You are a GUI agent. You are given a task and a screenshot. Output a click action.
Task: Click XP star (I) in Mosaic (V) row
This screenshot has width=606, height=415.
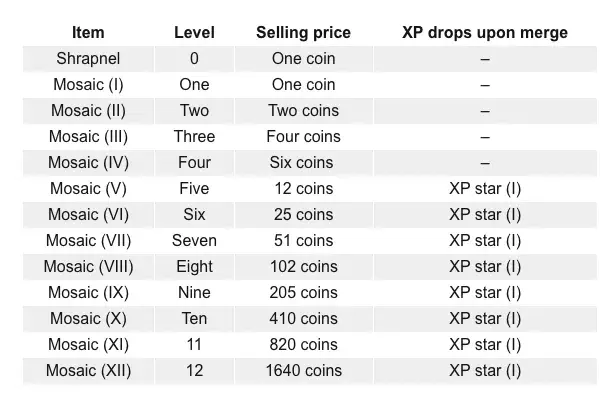(485, 189)
